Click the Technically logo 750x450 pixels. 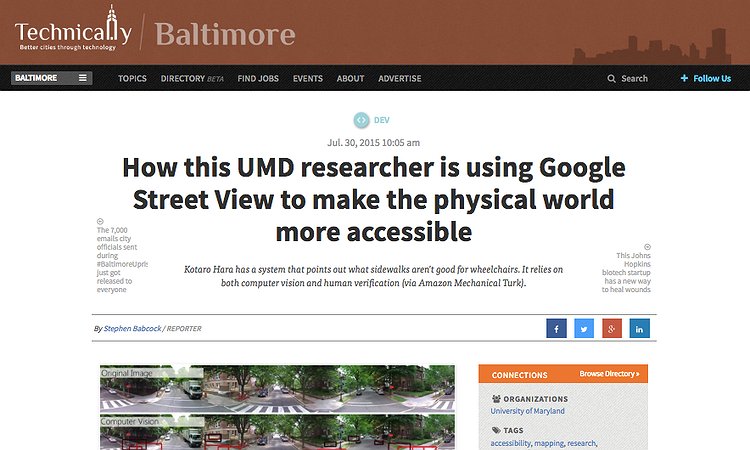tap(73, 28)
